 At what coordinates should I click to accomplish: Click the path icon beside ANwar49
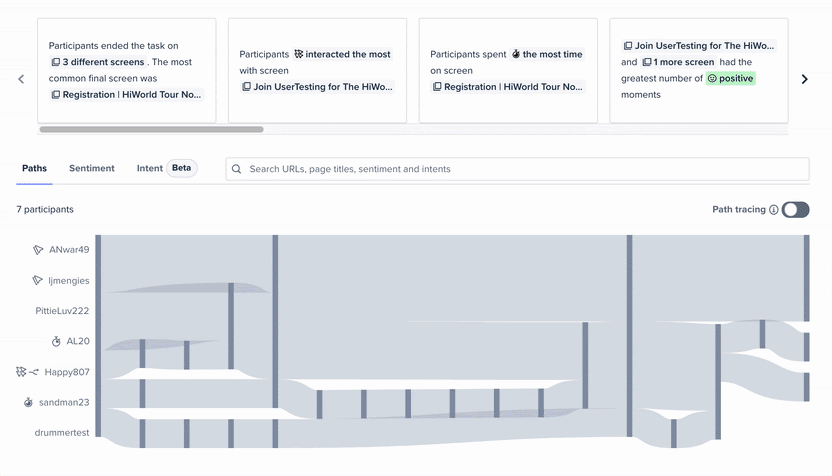[x=38, y=250]
